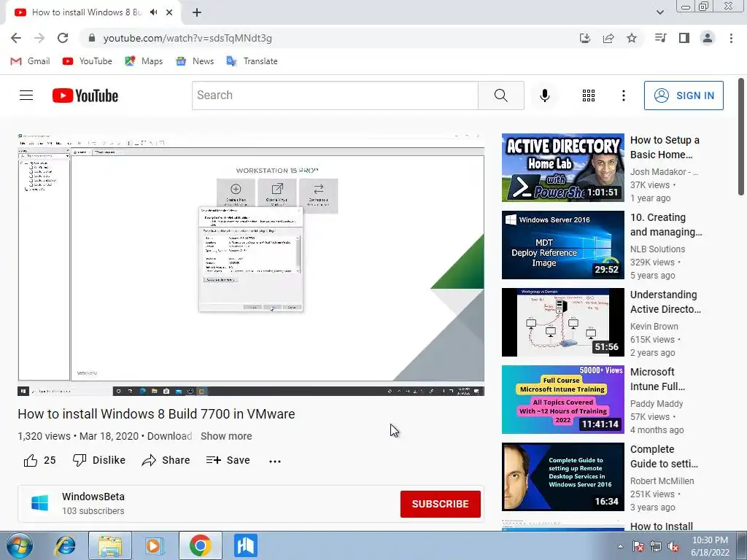747x560 pixels.
Task: Open WindowsBeta channel avatar
Action: point(39,503)
